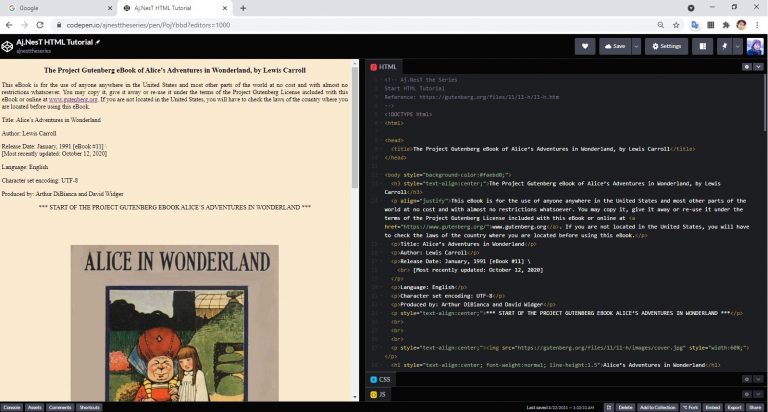Screen dimensions: 768x412
Task: Click the Settings button
Action: click(665, 46)
